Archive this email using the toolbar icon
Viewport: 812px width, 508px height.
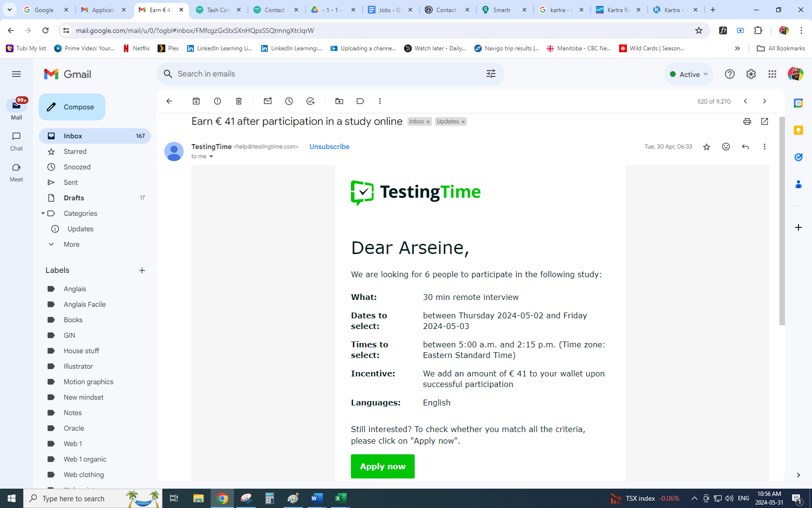196,101
